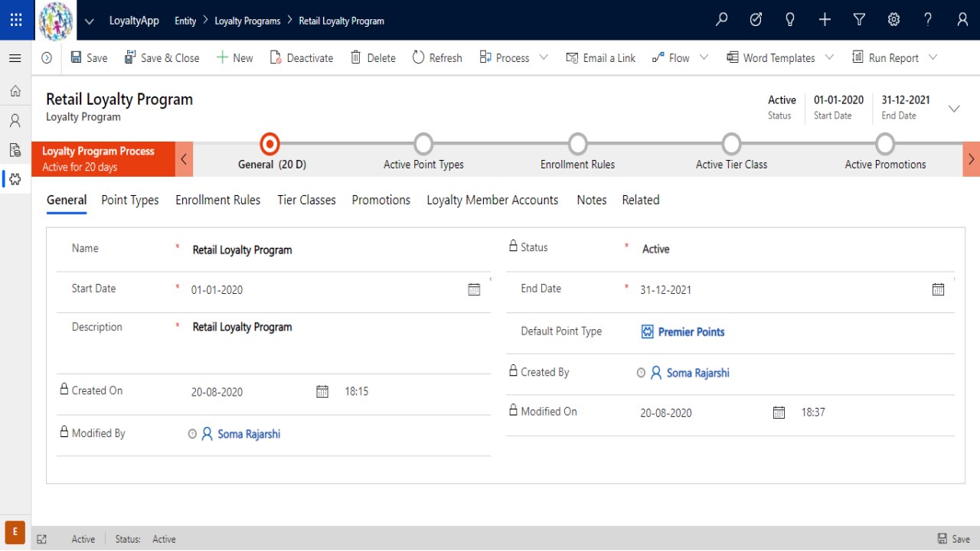Open the E area switcher at bottom left

tap(15, 533)
